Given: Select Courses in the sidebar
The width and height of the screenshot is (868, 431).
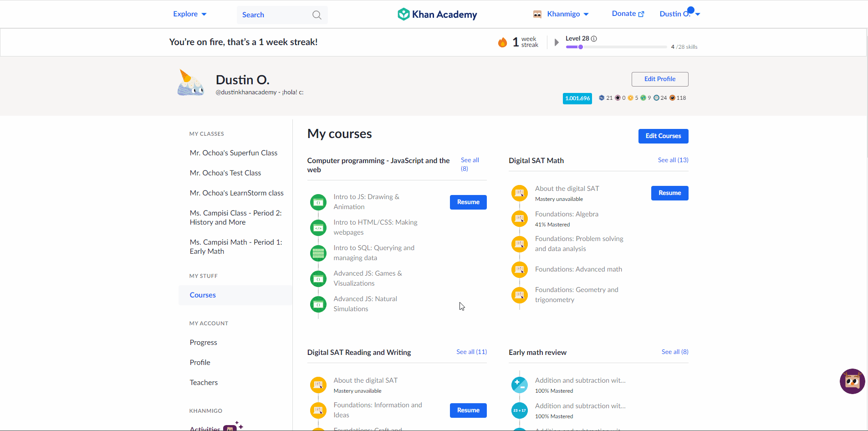Looking at the screenshot, I should click(x=235, y=295).
